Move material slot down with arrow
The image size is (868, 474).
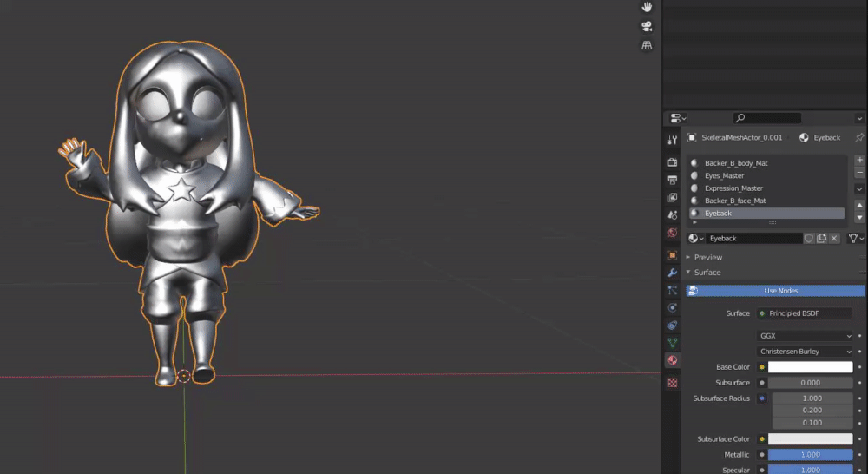pos(859,218)
